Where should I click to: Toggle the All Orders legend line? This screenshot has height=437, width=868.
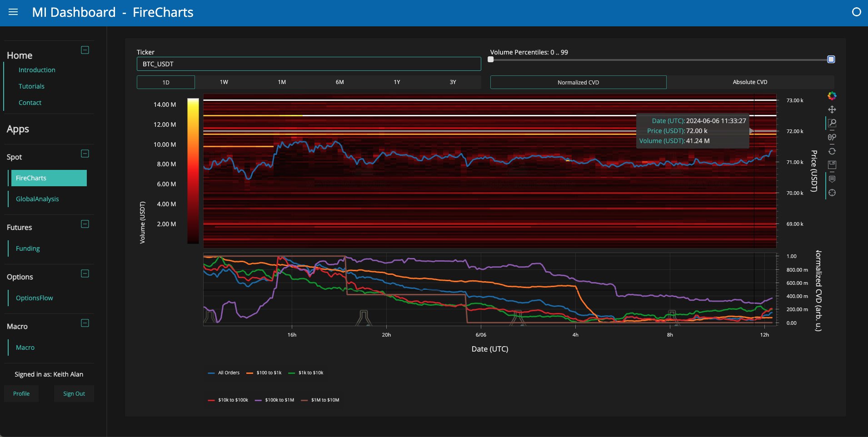[x=224, y=373]
